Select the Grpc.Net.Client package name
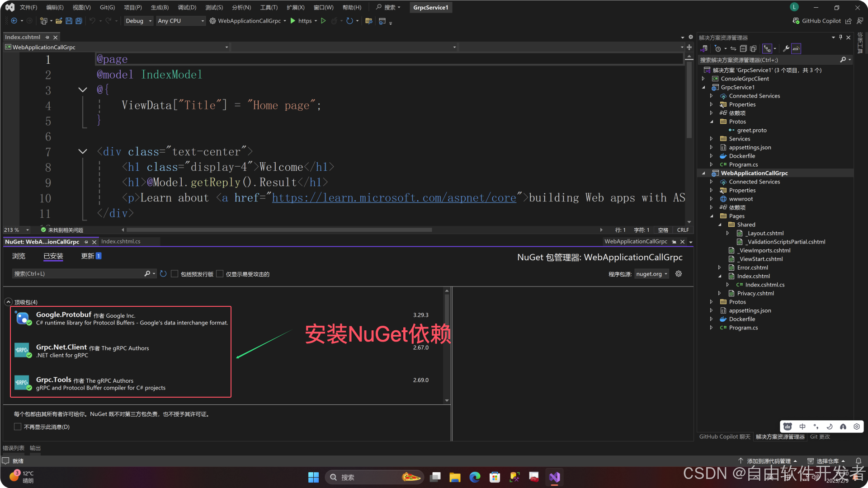Viewport: 868px width, 488px height. point(61,347)
